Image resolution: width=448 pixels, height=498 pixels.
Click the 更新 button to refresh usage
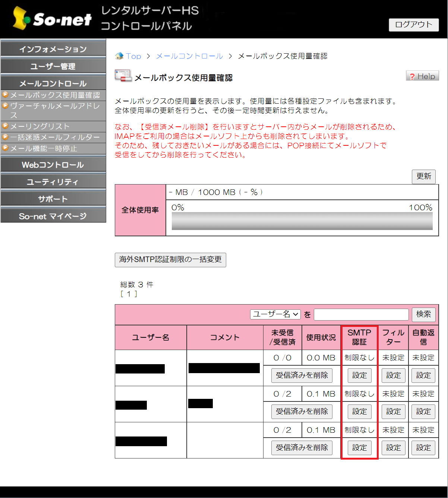(x=423, y=176)
